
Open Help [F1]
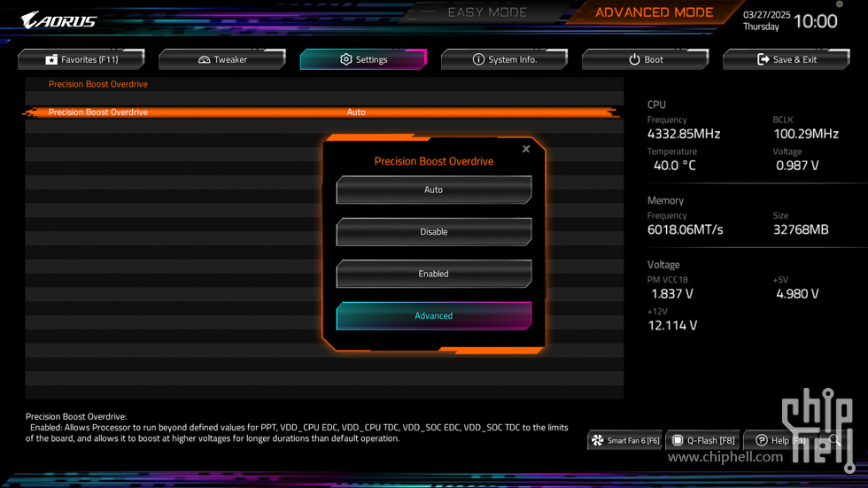[x=780, y=440]
